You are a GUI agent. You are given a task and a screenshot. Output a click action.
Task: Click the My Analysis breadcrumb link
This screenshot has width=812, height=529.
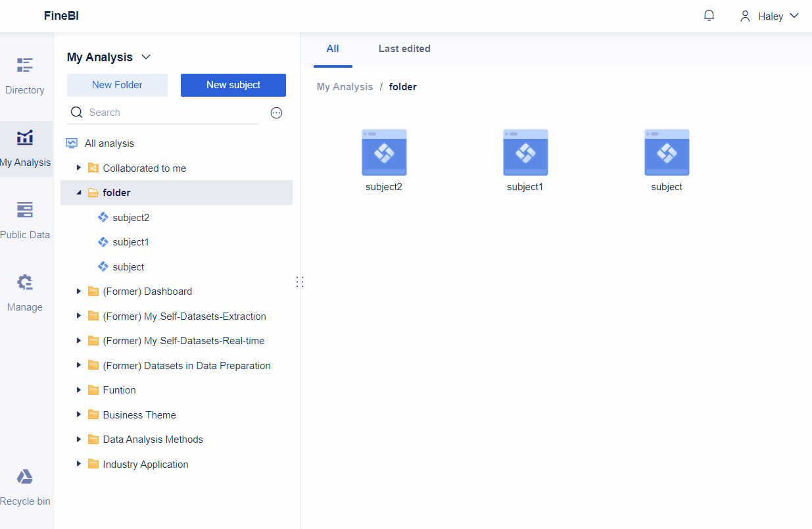[x=345, y=86]
